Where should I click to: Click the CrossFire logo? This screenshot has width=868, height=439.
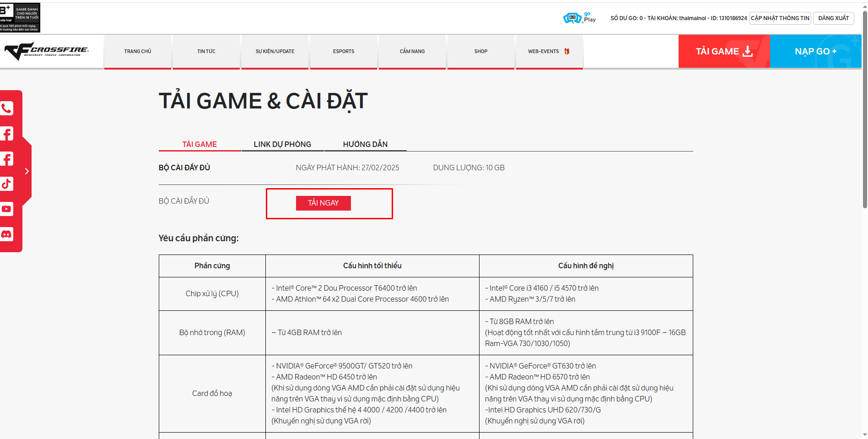[x=47, y=51]
